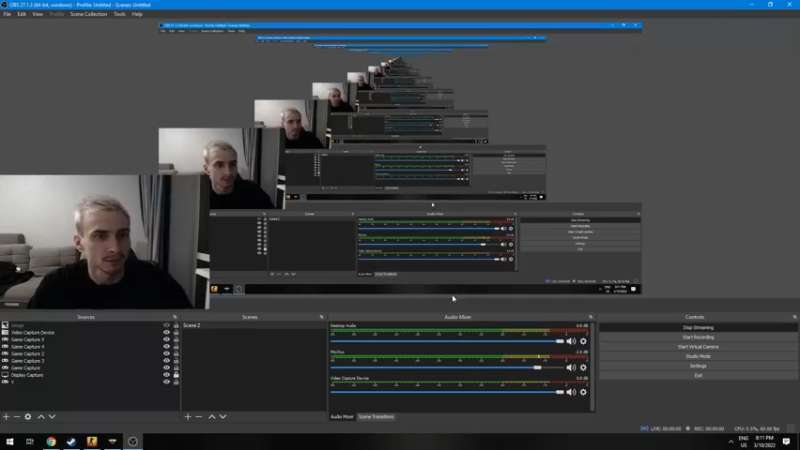Hide the Game Capture 4 source
This screenshot has width=800, height=450.
coord(166,346)
